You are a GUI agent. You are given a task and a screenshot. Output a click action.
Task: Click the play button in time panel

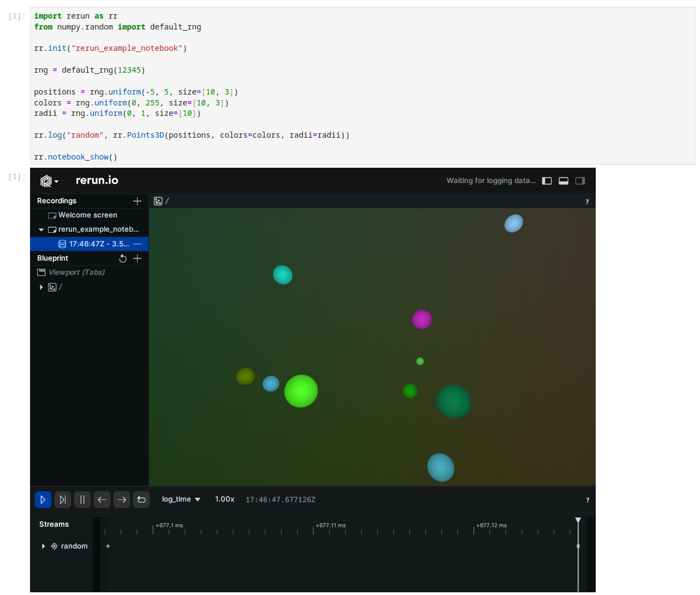[43, 499]
